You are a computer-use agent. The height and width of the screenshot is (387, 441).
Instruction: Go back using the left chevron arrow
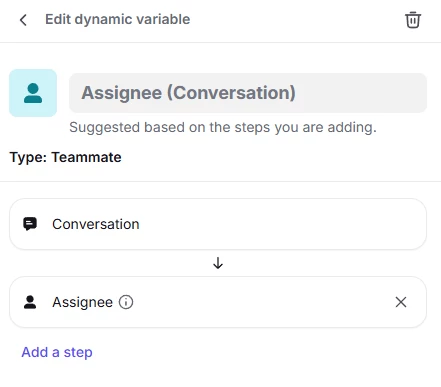coord(23,20)
